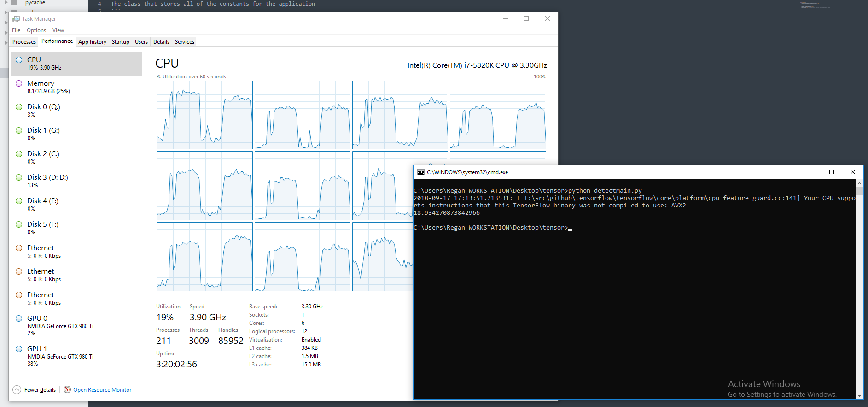The width and height of the screenshot is (868, 407).
Task: Click the 3009 threads value
Action: (x=199, y=341)
